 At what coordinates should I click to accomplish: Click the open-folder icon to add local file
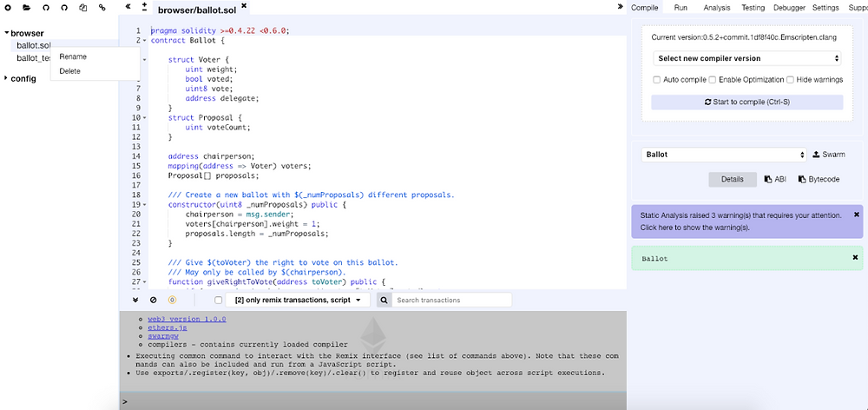[27, 8]
